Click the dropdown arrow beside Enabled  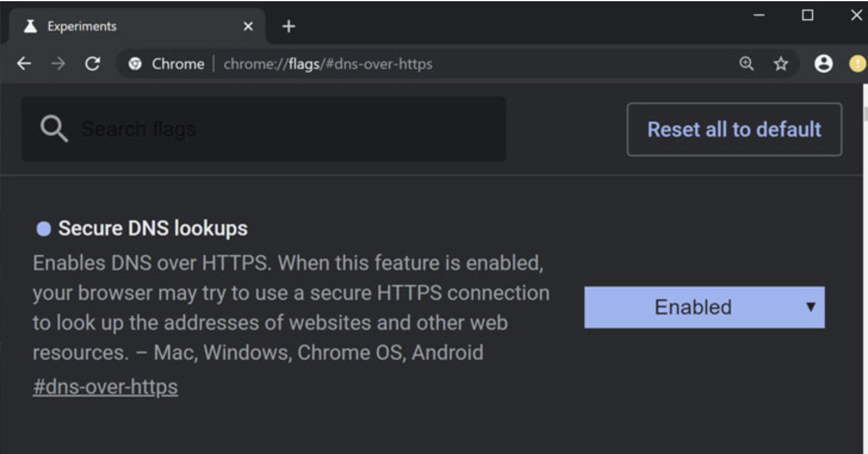click(x=810, y=307)
